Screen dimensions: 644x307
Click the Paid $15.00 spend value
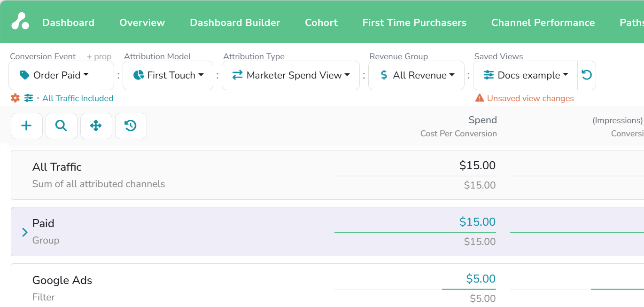(478, 222)
